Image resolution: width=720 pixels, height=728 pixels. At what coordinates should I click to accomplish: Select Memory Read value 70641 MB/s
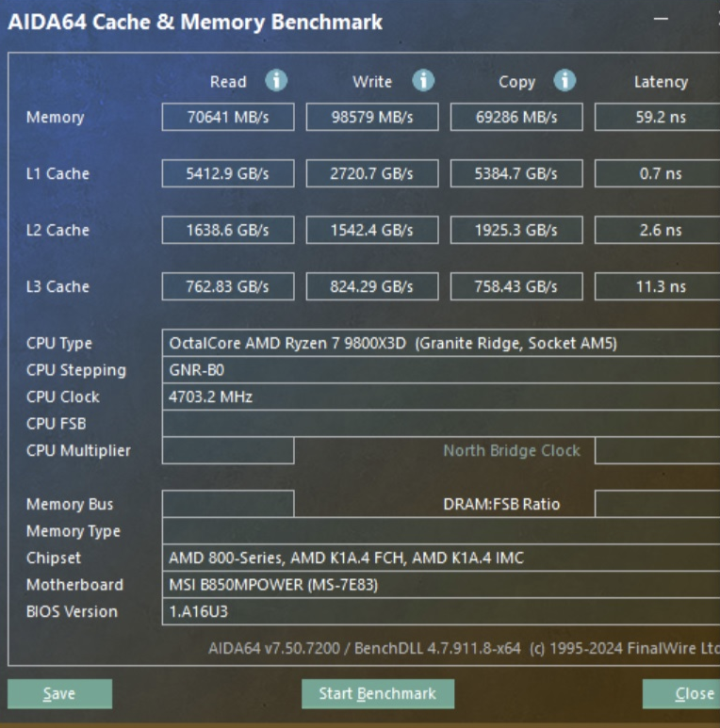228,117
